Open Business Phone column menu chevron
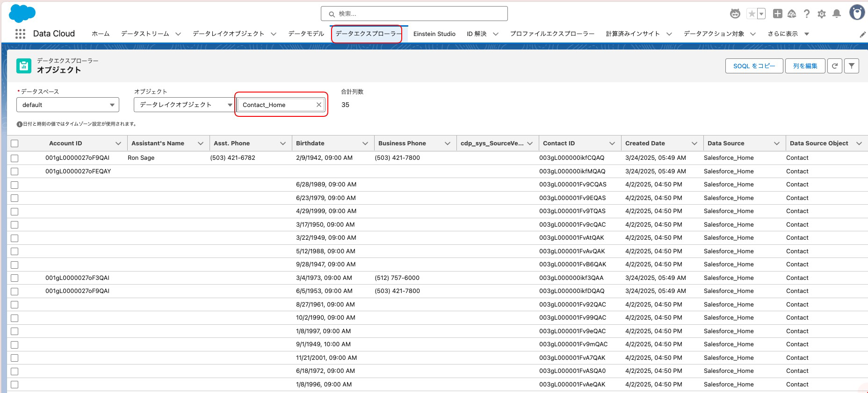 448,143
